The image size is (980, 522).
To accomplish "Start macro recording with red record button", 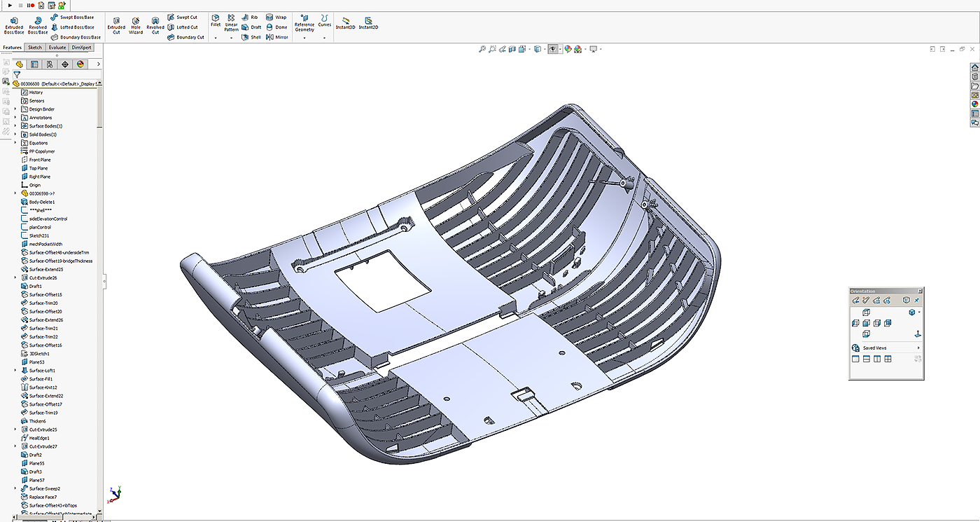I will tap(32, 5).
